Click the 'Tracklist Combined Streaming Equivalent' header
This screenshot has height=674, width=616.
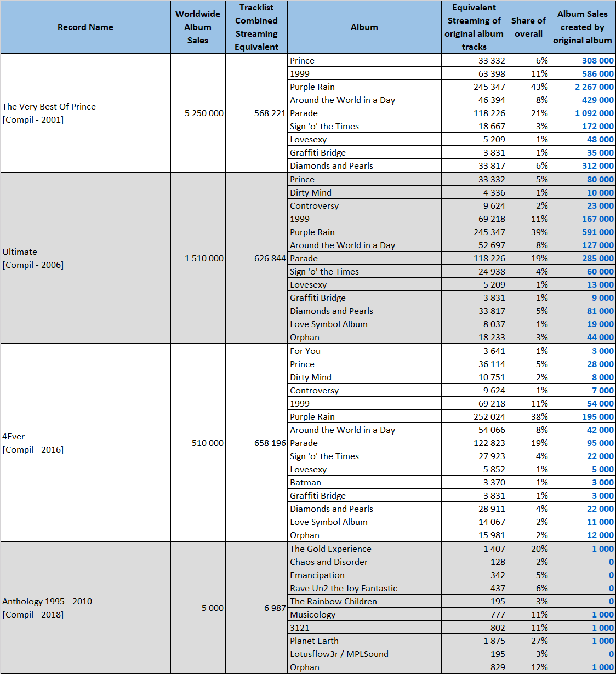[x=256, y=27]
